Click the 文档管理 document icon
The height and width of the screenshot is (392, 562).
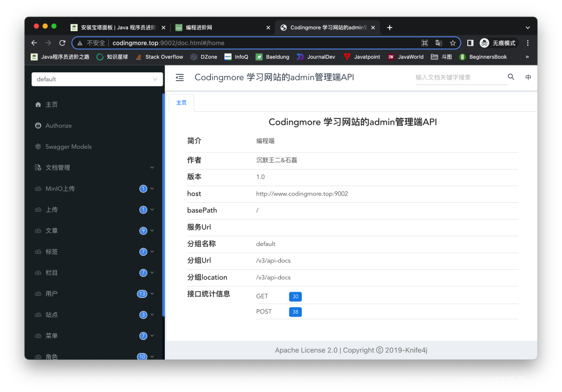(x=38, y=167)
